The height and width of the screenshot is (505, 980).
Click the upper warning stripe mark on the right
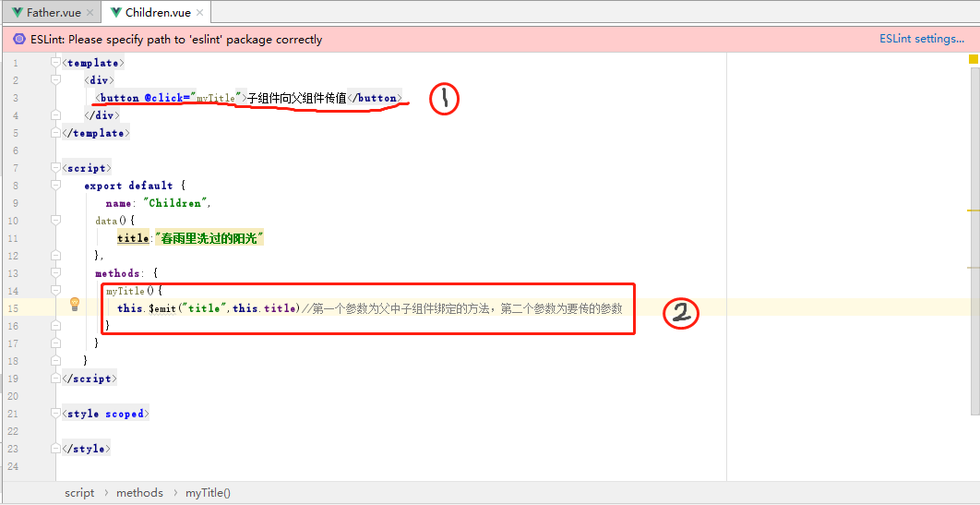(x=974, y=211)
